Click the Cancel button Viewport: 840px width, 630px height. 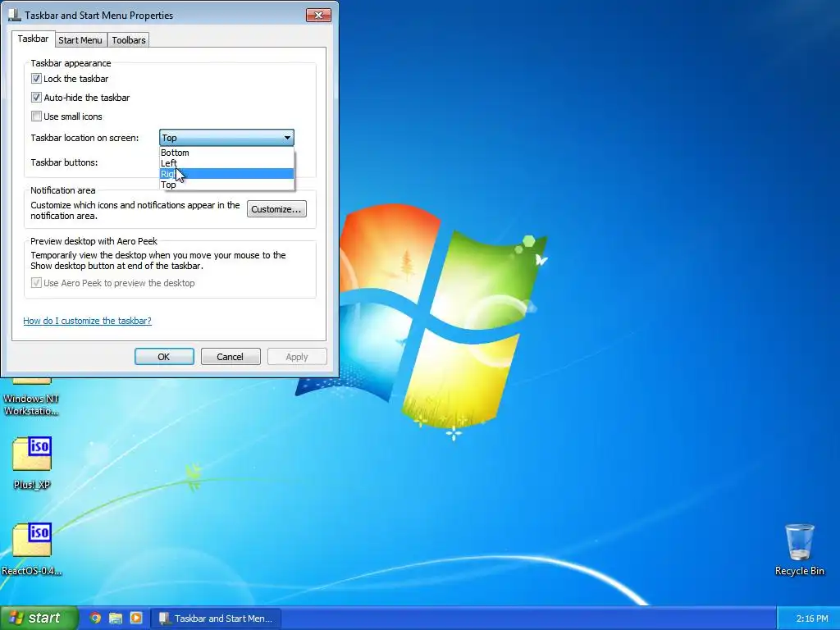(231, 357)
